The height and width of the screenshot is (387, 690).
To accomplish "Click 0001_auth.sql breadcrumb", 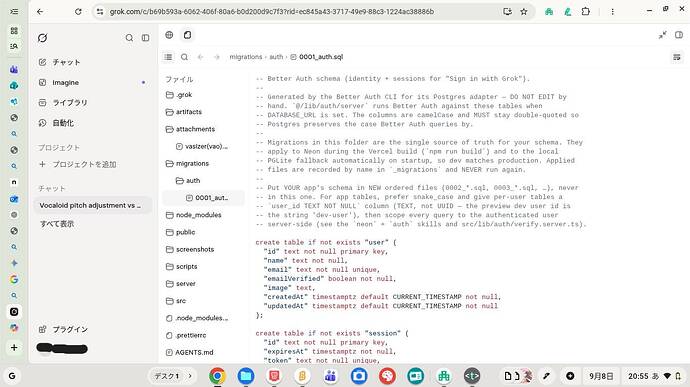I will [317, 57].
